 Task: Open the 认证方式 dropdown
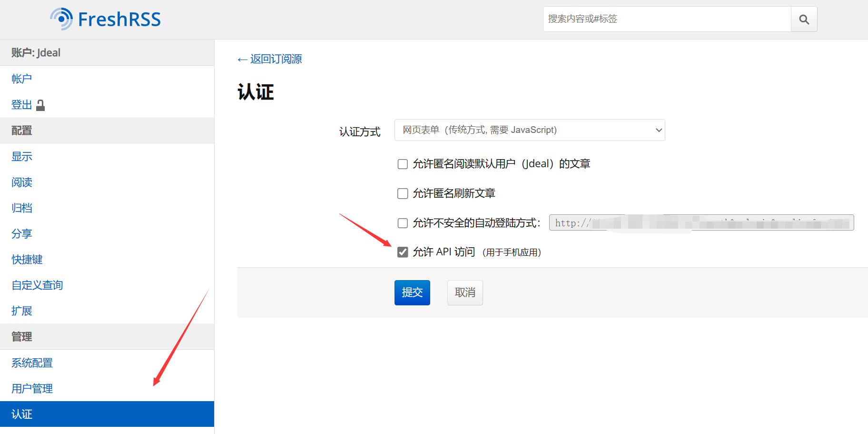pyautogui.click(x=529, y=130)
